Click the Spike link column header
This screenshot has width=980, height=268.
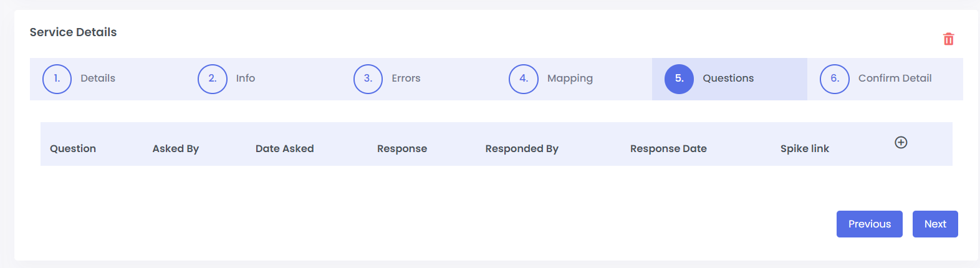point(805,148)
